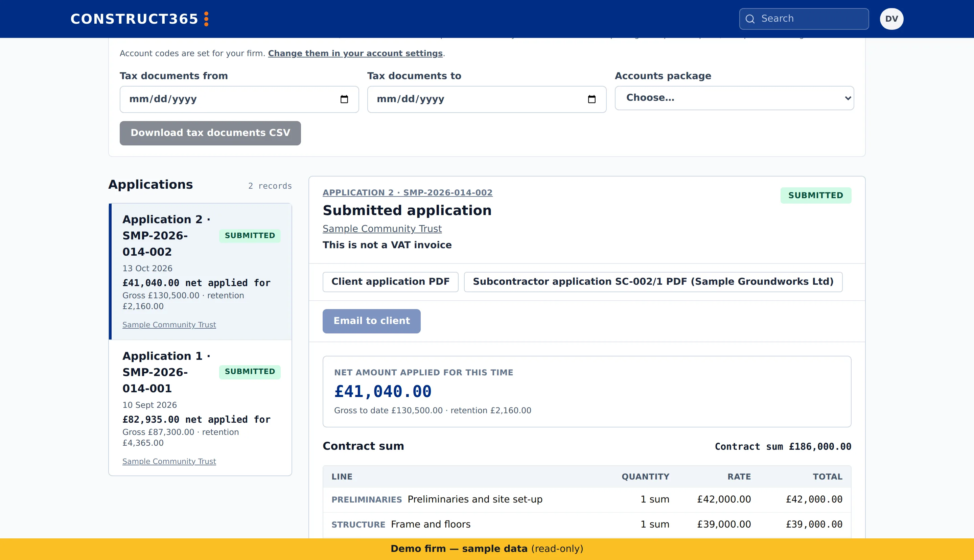The image size is (974, 560).
Task: Click Download tax documents CSV button
Action: 210,133
